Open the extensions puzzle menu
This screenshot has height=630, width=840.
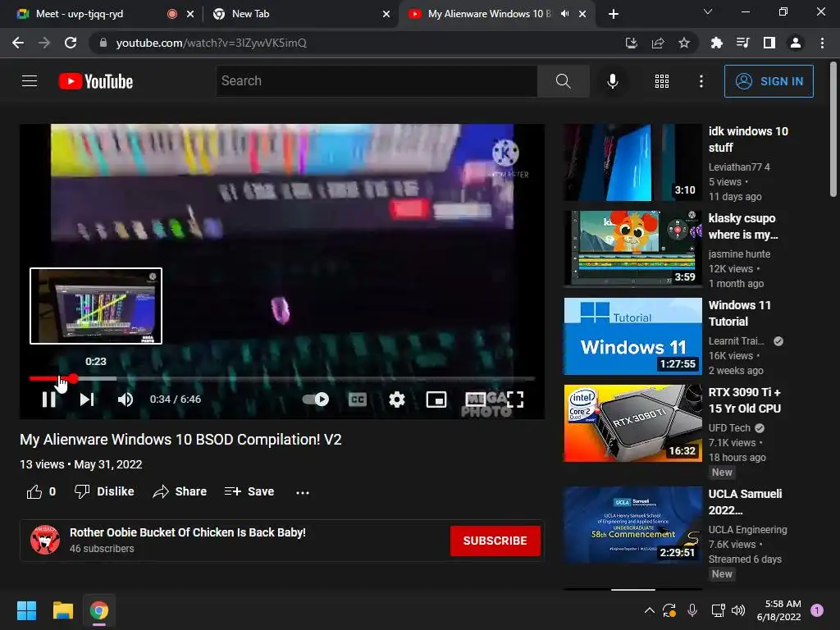point(716,43)
